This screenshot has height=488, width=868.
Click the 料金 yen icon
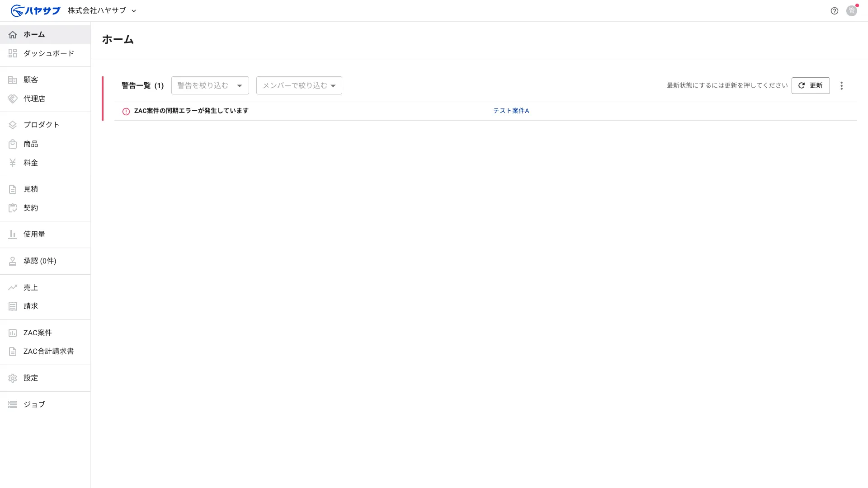coord(13,163)
